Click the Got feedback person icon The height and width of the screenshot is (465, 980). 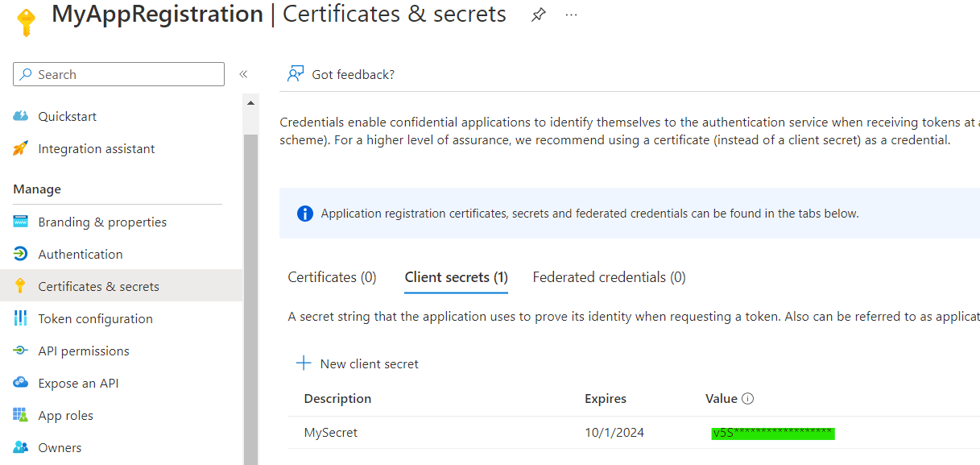click(x=296, y=73)
